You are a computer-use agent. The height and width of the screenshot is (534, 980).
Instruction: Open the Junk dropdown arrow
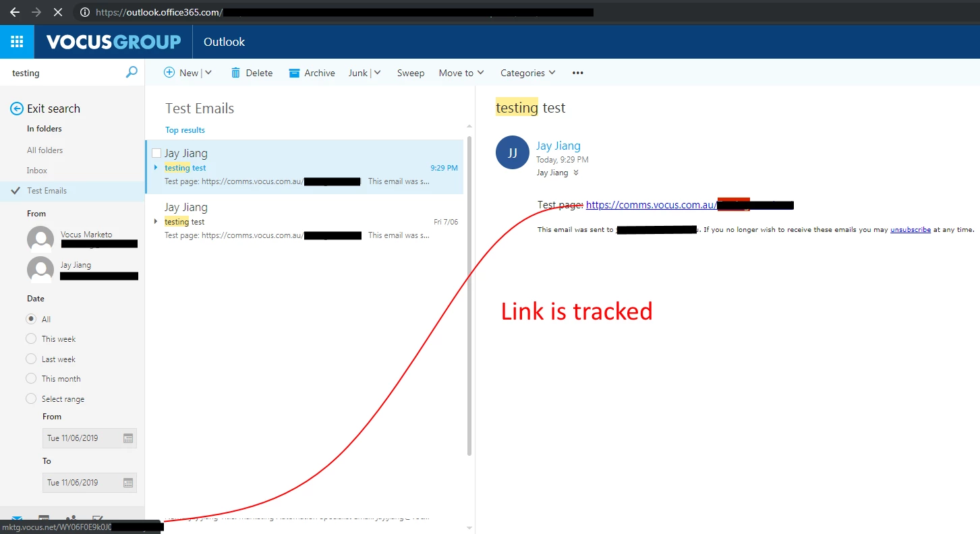pyautogui.click(x=377, y=73)
